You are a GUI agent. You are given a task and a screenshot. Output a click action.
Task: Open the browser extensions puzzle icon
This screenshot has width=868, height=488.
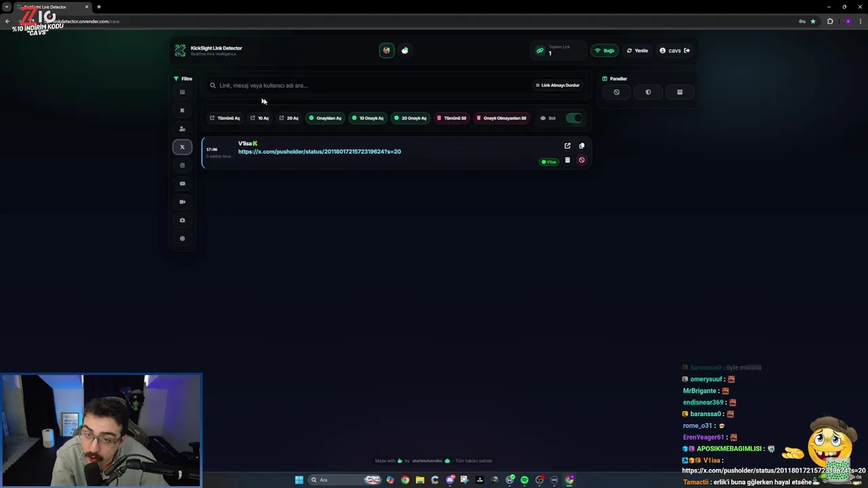tap(830, 21)
